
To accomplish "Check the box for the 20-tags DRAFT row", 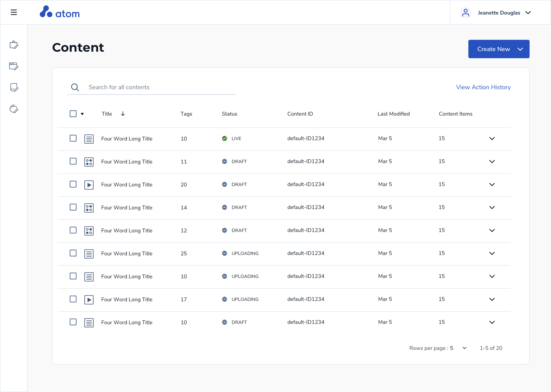I will (73, 184).
